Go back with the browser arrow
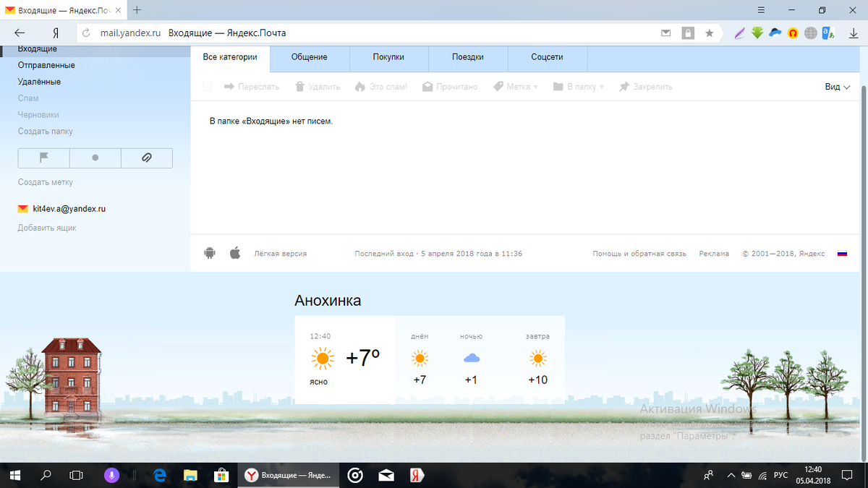The width and height of the screenshot is (868, 488). [20, 33]
